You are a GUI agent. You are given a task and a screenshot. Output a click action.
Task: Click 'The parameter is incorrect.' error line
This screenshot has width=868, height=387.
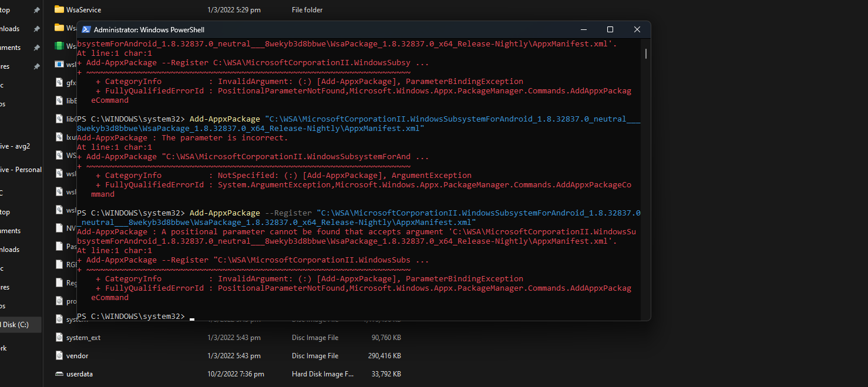(x=183, y=138)
